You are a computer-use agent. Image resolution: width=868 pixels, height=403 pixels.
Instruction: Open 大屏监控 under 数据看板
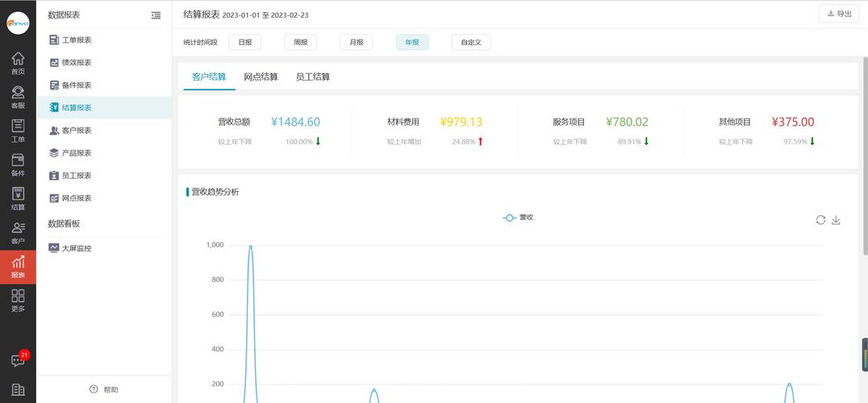tap(104, 248)
